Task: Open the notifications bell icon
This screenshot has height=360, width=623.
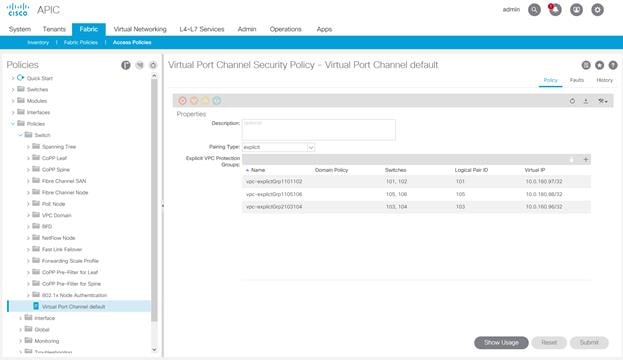Action: [x=555, y=10]
